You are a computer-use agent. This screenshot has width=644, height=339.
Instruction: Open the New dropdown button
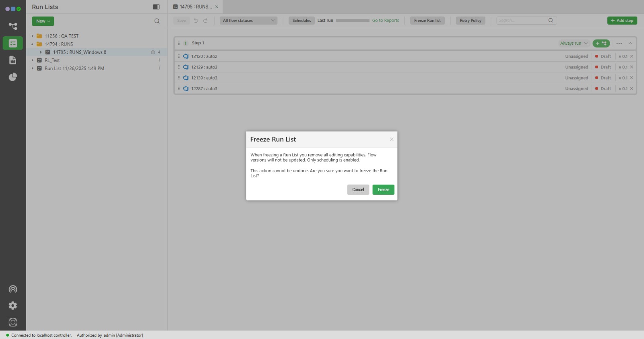(43, 21)
